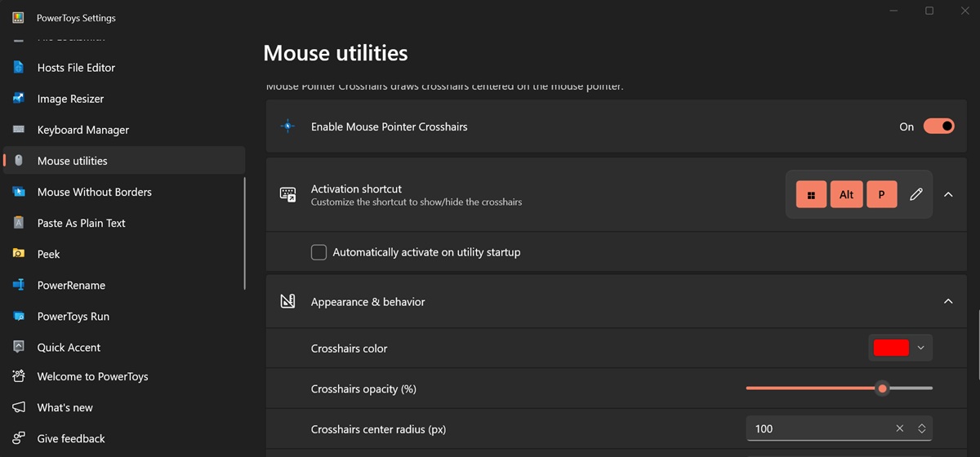Open PowerRename settings page
Image resolution: width=980 pixels, height=457 pixels.
pyautogui.click(x=124, y=285)
